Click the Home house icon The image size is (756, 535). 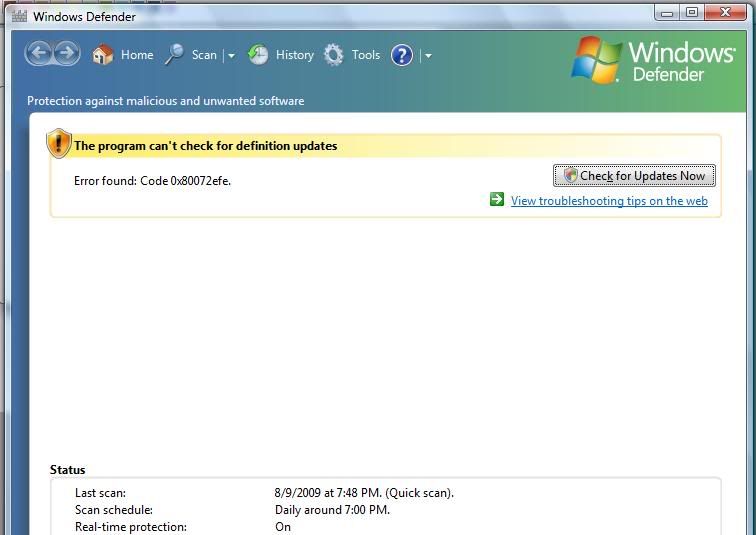click(x=103, y=54)
